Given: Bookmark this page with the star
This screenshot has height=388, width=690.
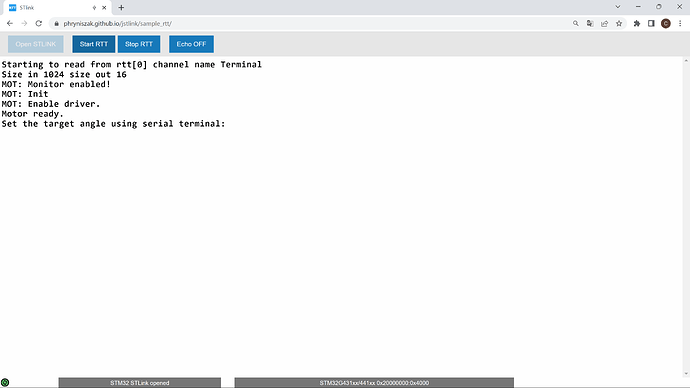Looking at the screenshot, I should (x=619, y=23).
